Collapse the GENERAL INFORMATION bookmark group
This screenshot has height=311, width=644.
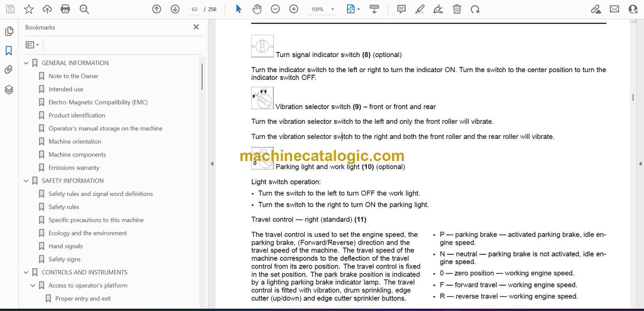[26, 63]
